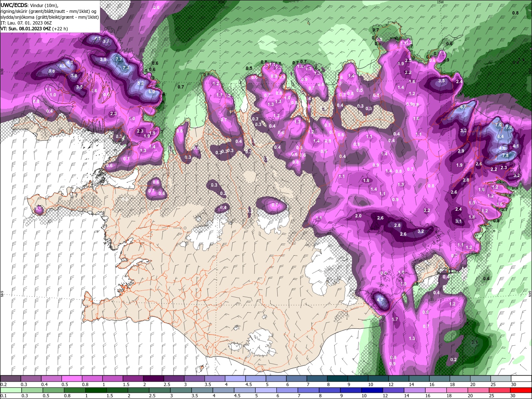Click the 4.8 precipitation value in the northwest
532x399 pixels.
(52, 71)
